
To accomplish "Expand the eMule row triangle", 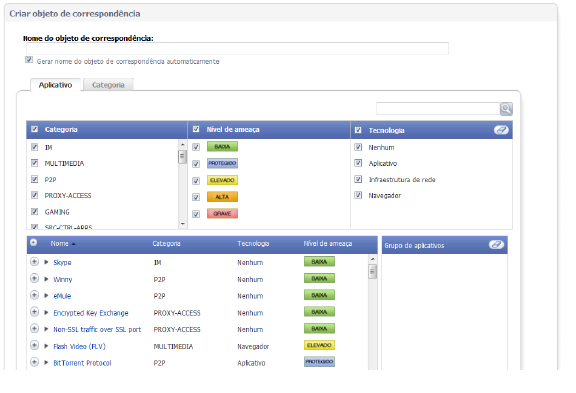I will tap(46, 295).
